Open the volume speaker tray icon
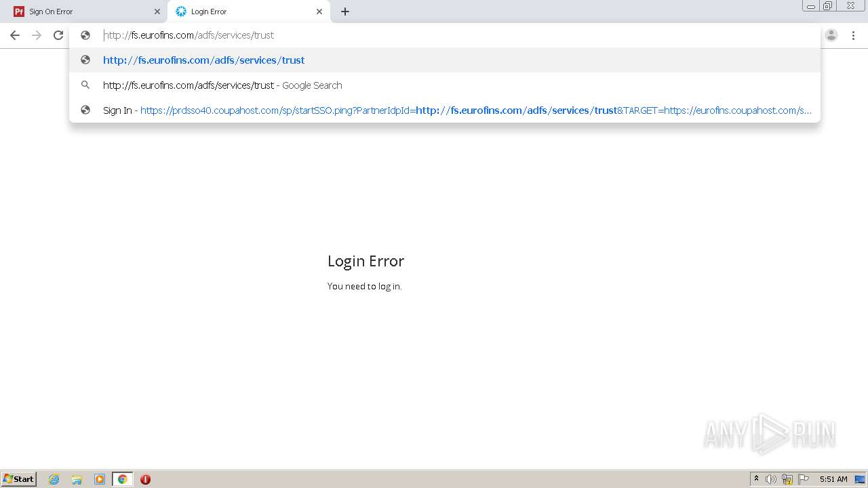The width and height of the screenshot is (868, 488). click(771, 479)
